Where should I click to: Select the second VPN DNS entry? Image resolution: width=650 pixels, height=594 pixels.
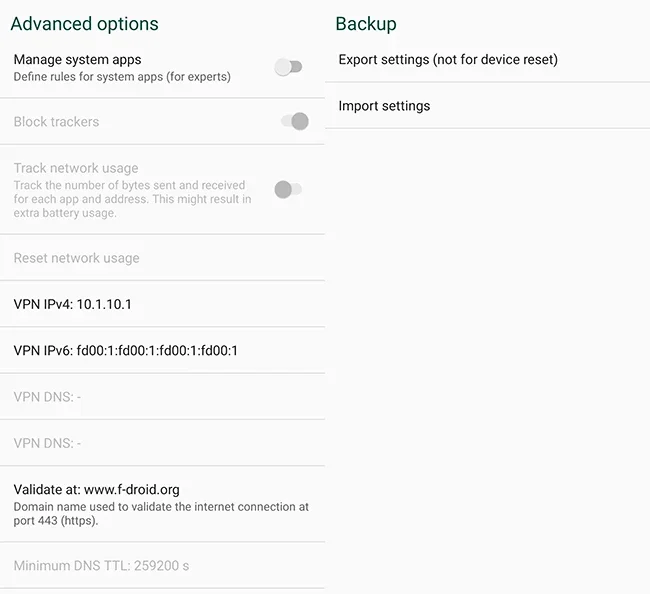[x=47, y=443]
